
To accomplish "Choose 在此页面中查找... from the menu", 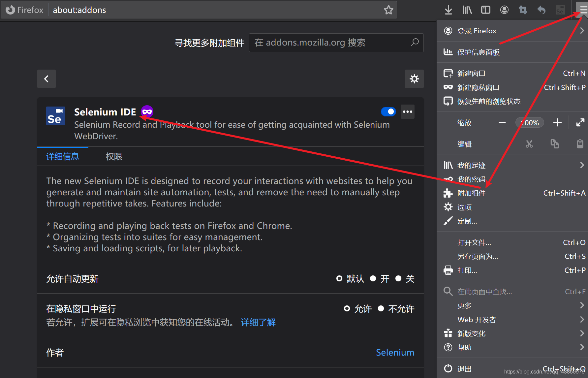I will 512,292.
